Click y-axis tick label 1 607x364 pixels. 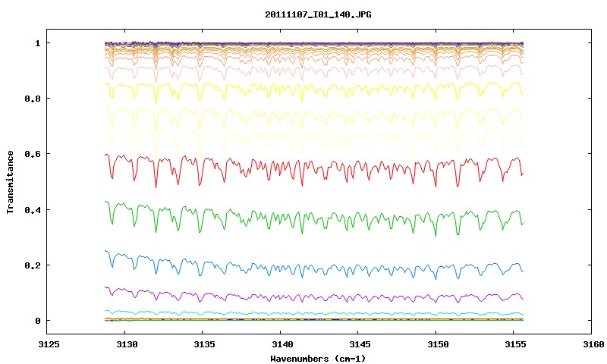(37, 43)
